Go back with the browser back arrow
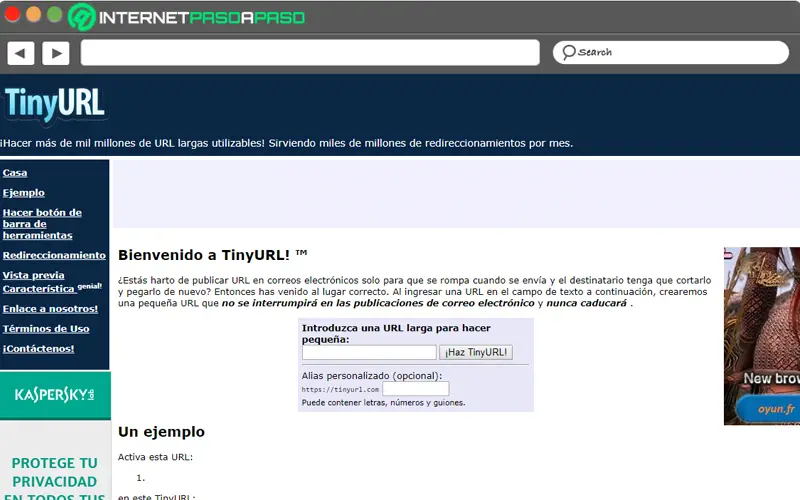This screenshot has height=500, width=800. (x=21, y=53)
